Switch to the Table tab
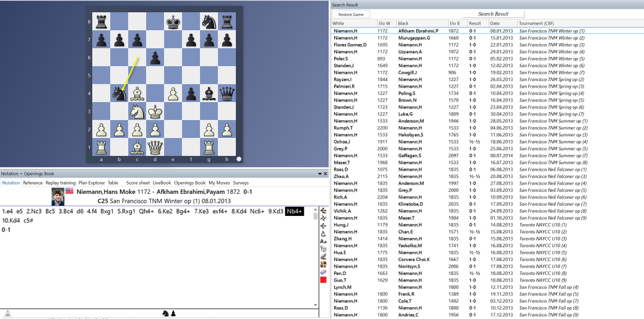 pos(113,183)
